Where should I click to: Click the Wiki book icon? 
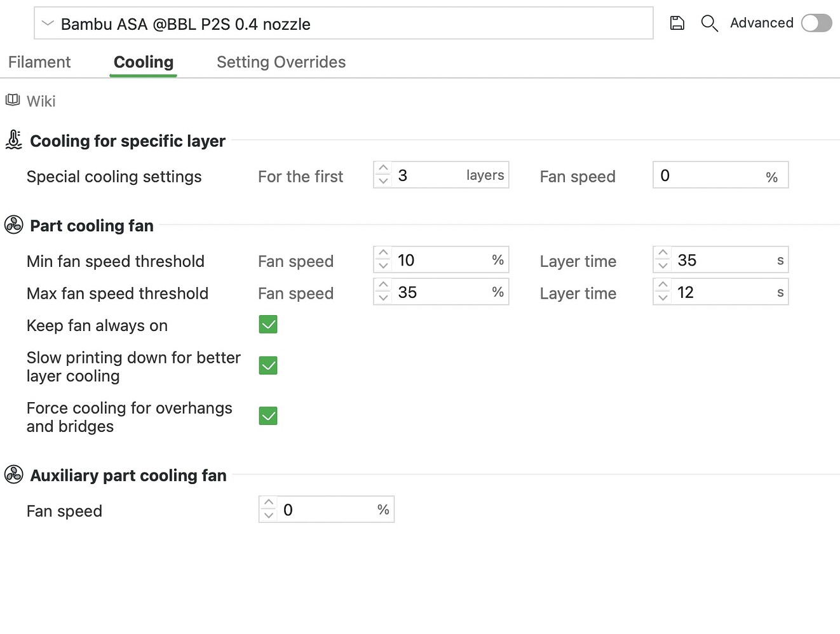tap(13, 100)
